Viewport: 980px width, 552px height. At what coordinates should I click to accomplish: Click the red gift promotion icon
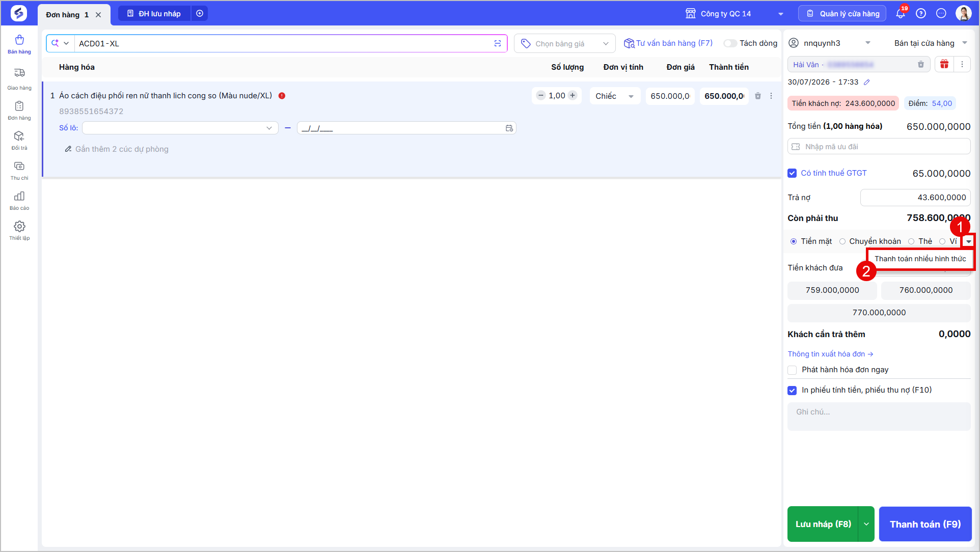click(x=944, y=64)
